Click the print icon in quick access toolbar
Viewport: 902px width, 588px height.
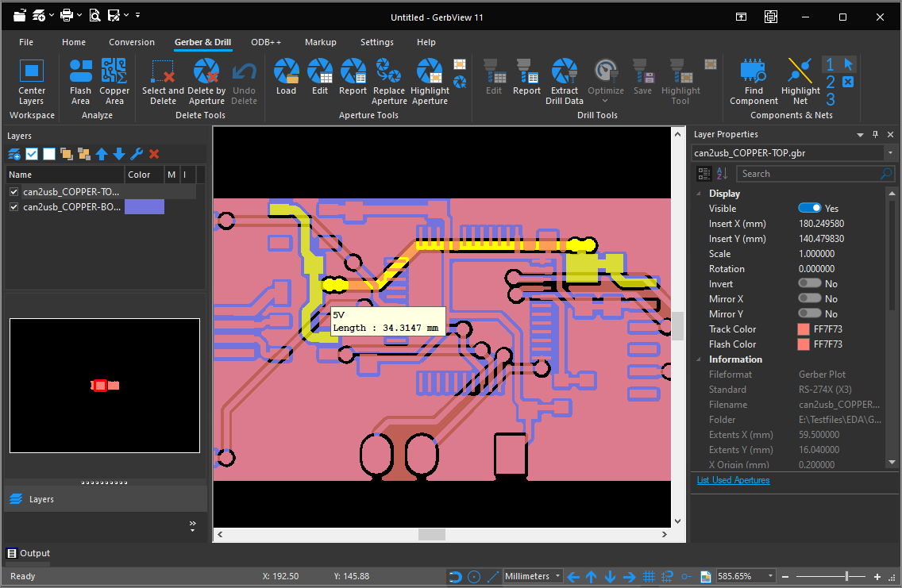pyautogui.click(x=67, y=16)
